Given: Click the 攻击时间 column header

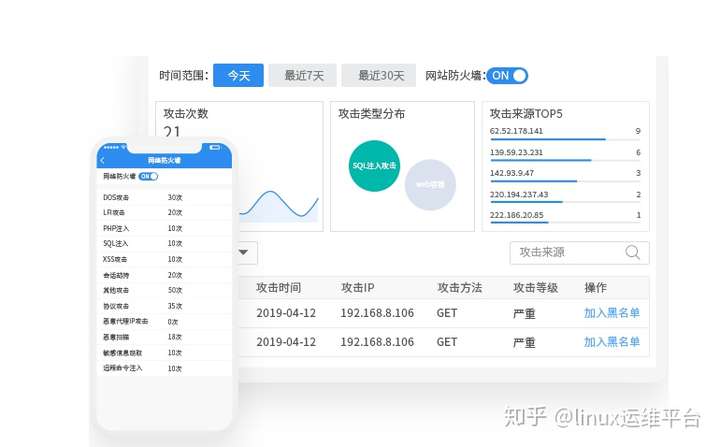Looking at the screenshot, I should (278, 288).
